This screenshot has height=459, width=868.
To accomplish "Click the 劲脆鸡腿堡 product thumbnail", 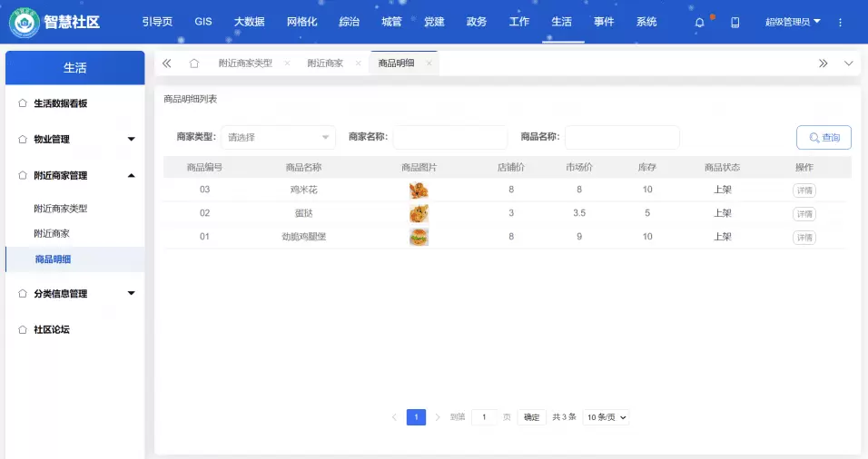I will click(x=419, y=238).
